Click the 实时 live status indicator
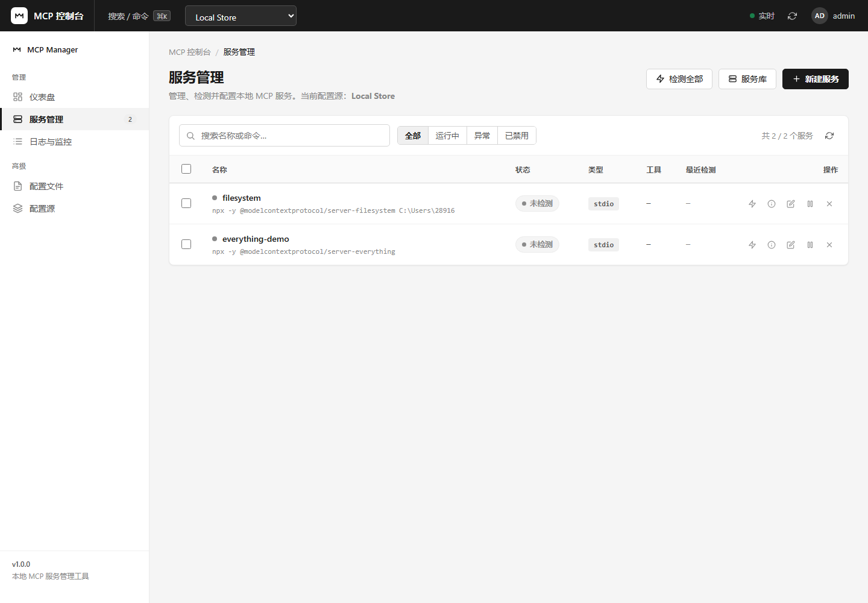Screen dimensions: 868x603 point(762,16)
